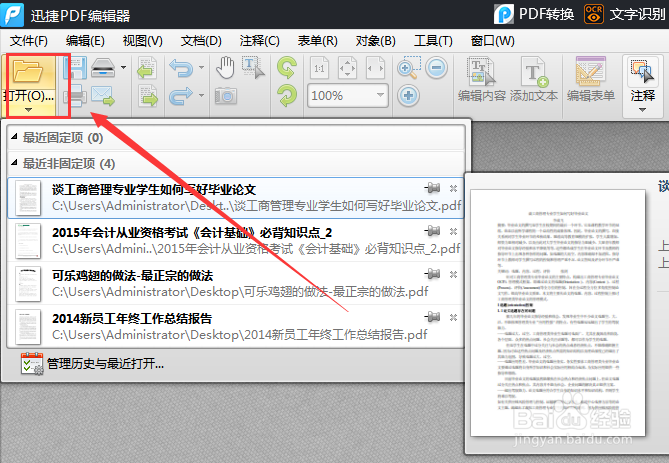Open recent file 2015年会计从业资格考试
The width and height of the screenshot is (669, 463).
click(236, 241)
